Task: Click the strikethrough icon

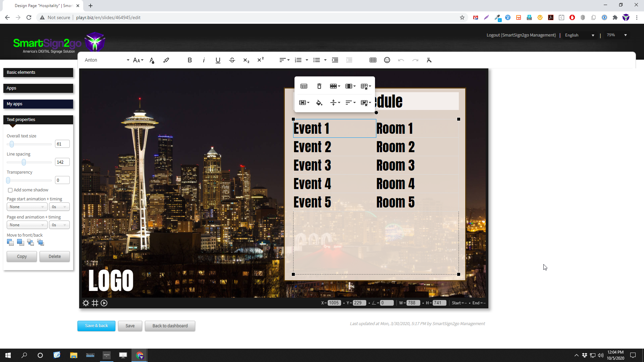Action: pos(232,60)
